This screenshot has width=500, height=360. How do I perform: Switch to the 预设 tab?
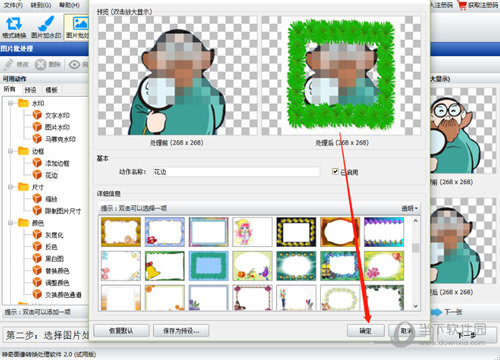tap(30, 90)
